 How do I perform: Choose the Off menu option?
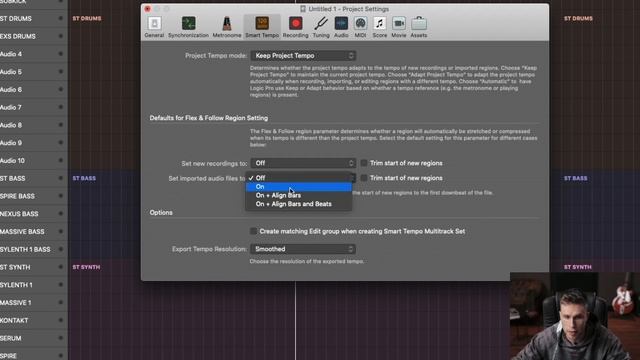coord(298,178)
